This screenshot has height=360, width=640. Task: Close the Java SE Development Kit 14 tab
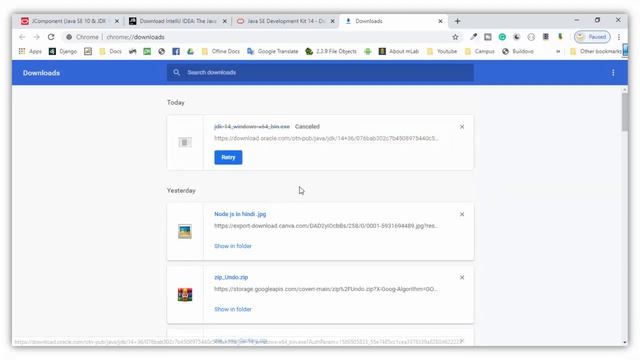pyautogui.click(x=333, y=21)
